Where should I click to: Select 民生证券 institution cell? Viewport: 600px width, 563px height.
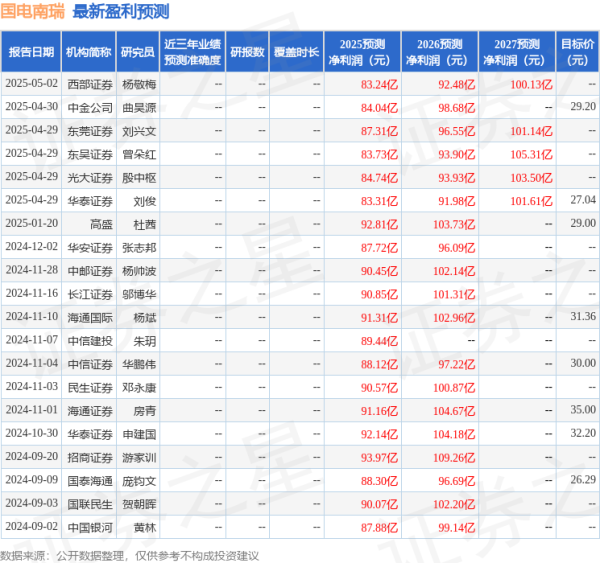pyautogui.click(x=90, y=388)
